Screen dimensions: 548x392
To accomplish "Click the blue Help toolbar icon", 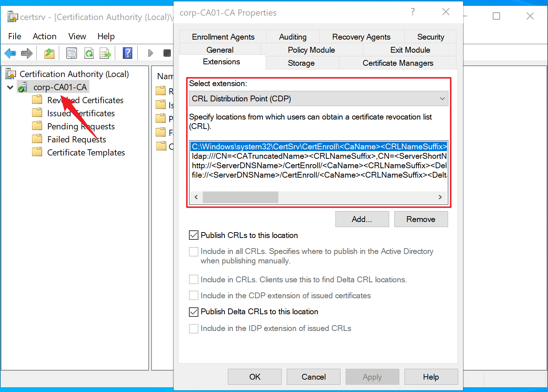I will point(128,53).
